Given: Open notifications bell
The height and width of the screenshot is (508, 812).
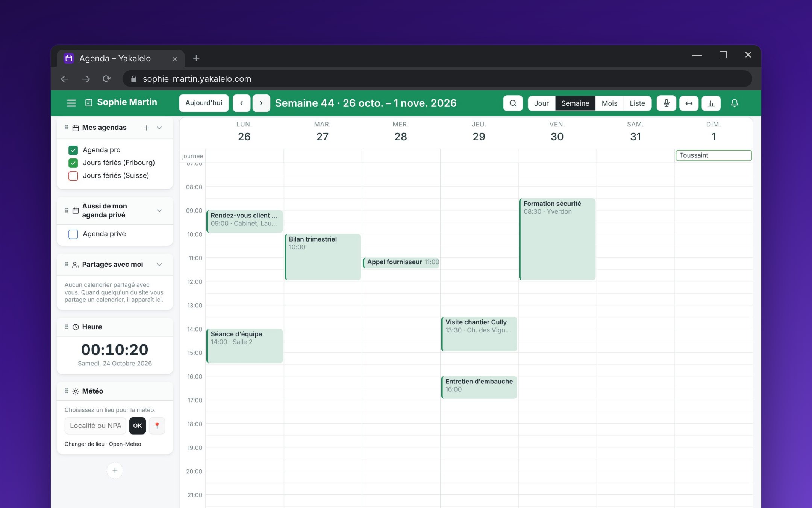Looking at the screenshot, I should coord(734,103).
